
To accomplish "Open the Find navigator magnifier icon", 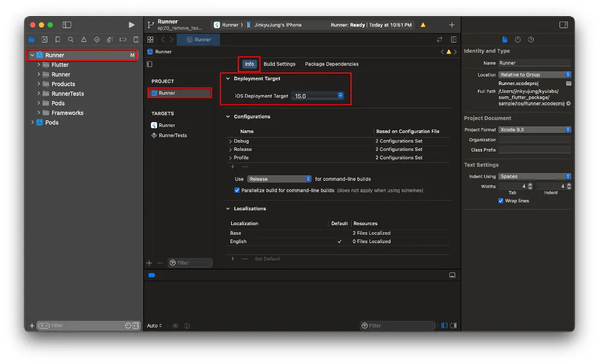I will (x=71, y=40).
